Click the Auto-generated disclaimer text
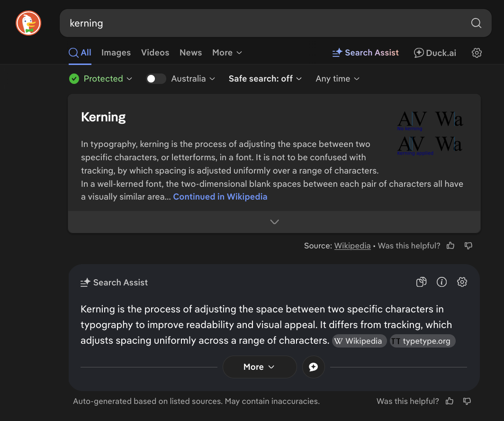 (197, 401)
